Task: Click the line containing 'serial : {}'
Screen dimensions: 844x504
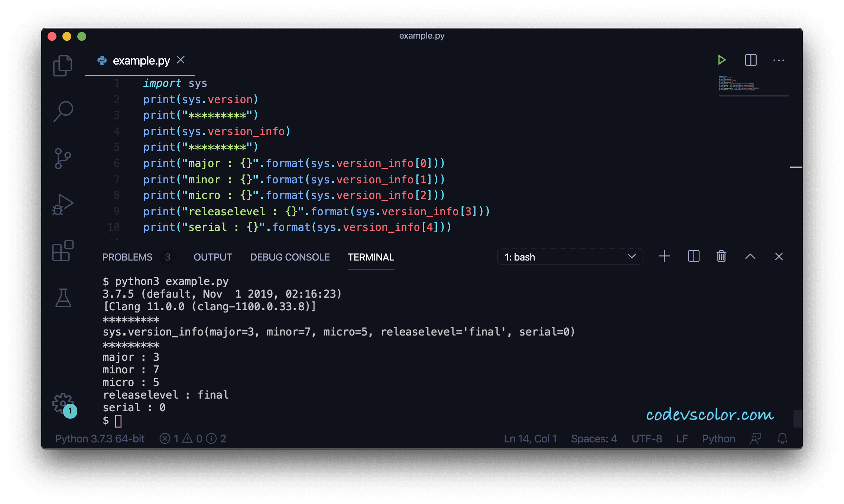Action: (297, 227)
